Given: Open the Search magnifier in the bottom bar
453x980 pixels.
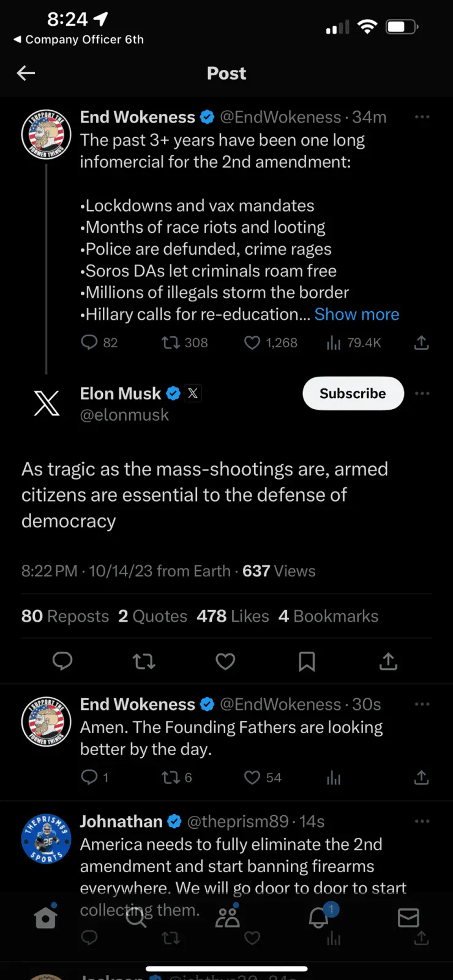Looking at the screenshot, I should click(x=136, y=917).
